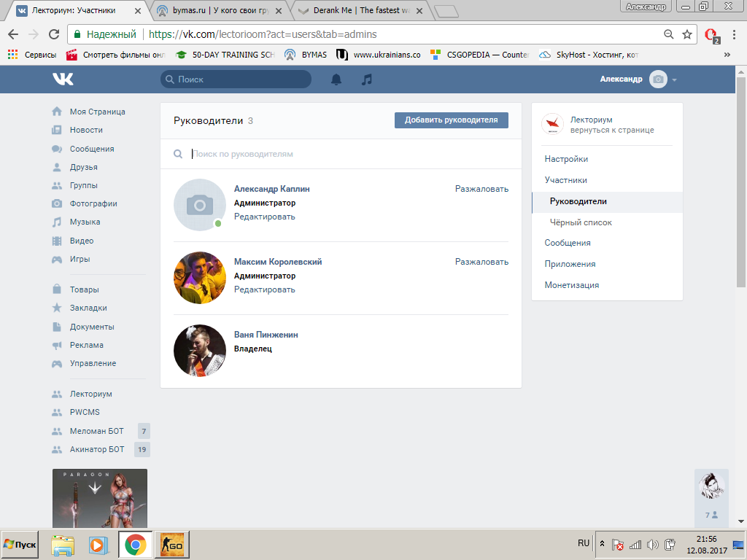The height and width of the screenshot is (560, 747).
Task: Open Ваня Пинженин's avatar photo
Action: click(x=200, y=351)
